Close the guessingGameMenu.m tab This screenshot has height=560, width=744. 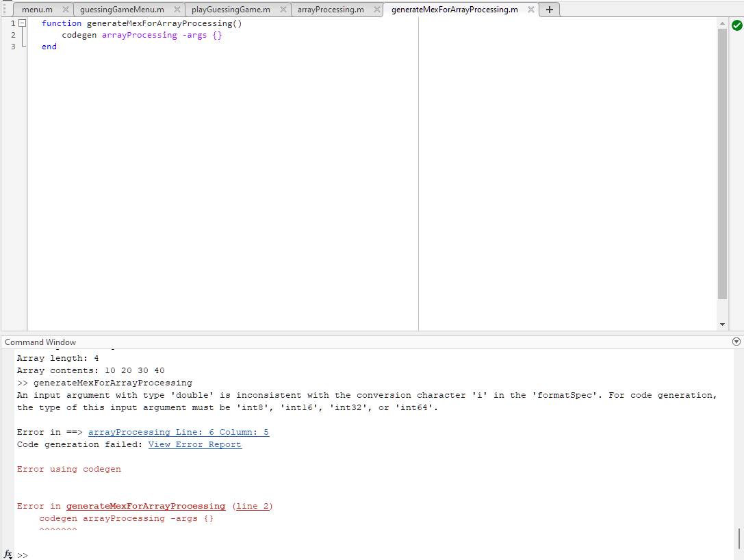(177, 10)
